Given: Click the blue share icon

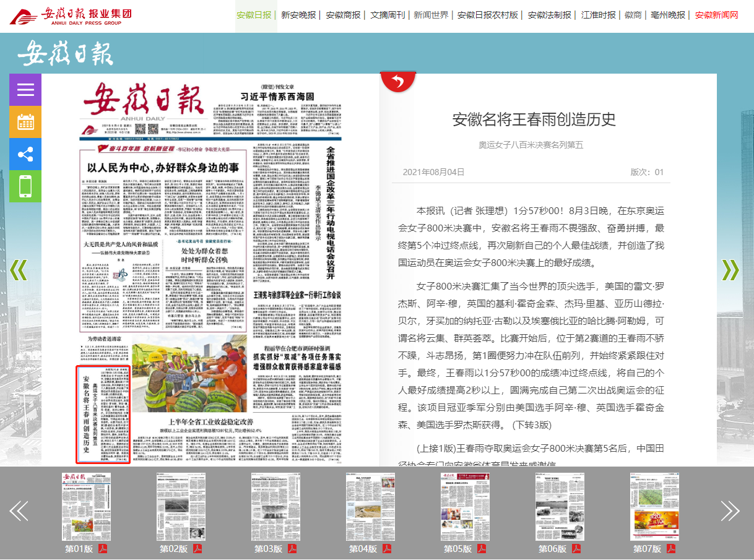Looking at the screenshot, I should [25, 154].
